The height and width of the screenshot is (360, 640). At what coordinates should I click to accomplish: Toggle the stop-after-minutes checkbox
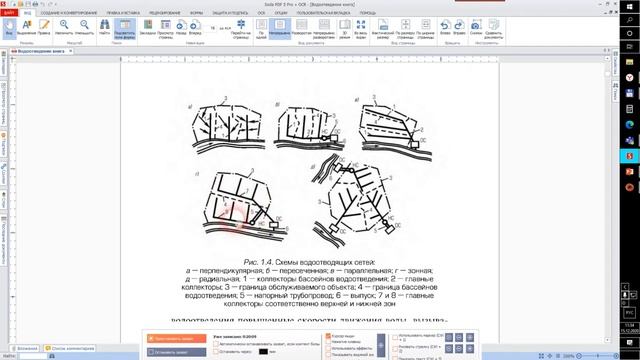click(216, 351)
